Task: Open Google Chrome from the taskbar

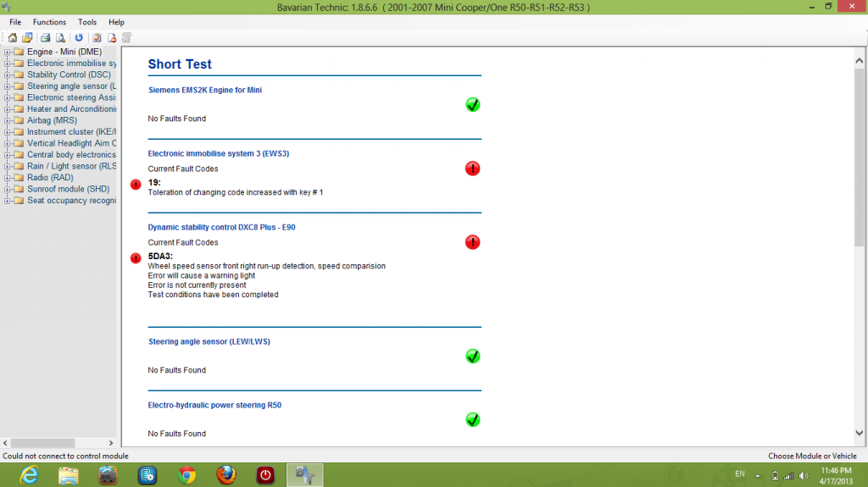Action: (186, 475)
